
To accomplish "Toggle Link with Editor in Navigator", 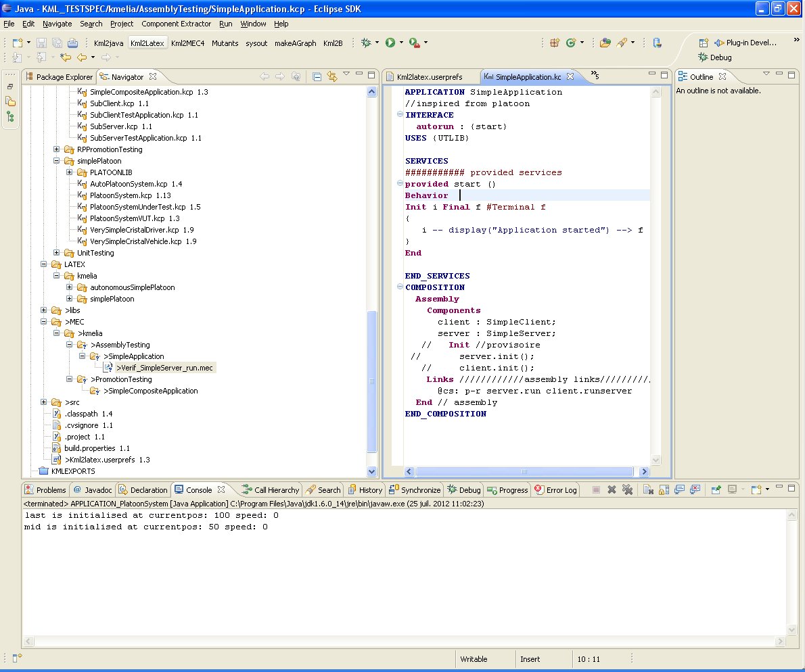I will (331, 76).
